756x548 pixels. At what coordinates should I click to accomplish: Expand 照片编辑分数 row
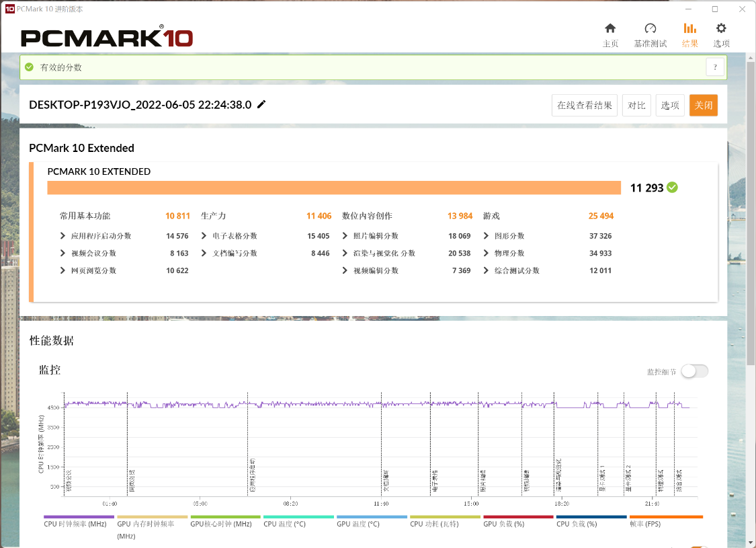pyautogui.click(x=345, y=235)
